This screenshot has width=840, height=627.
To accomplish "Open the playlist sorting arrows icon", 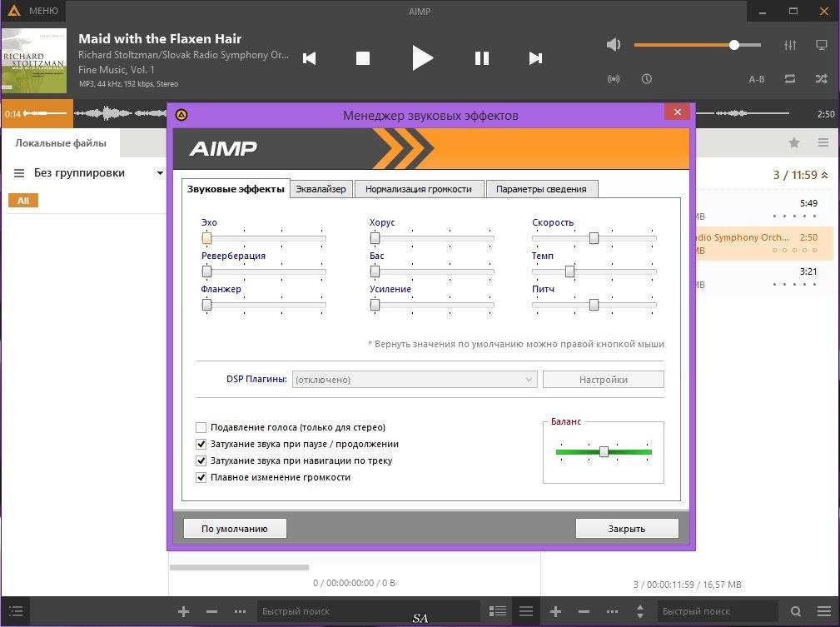I will pos(640,611).
